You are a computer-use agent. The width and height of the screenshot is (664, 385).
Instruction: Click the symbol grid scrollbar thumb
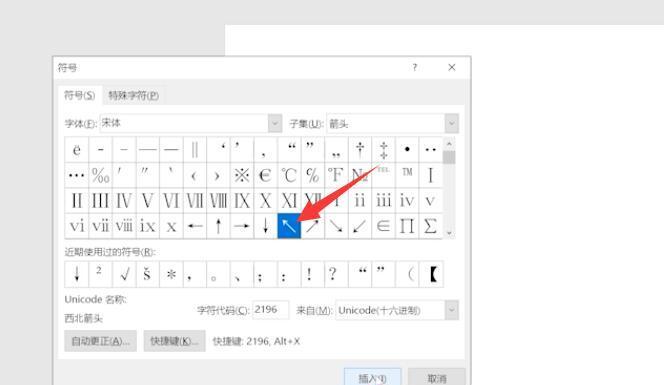pyautogui.click(x=449, y=158)
